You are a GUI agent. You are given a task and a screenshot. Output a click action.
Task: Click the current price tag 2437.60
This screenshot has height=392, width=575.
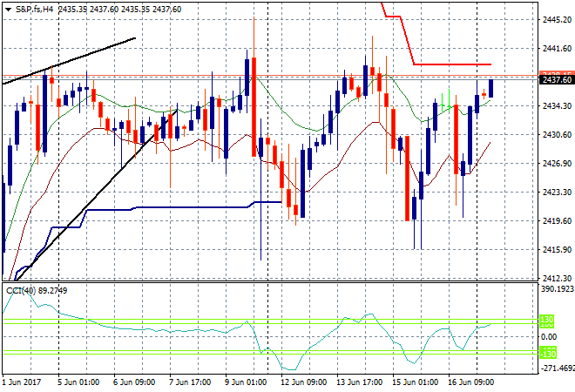[557, 79]
